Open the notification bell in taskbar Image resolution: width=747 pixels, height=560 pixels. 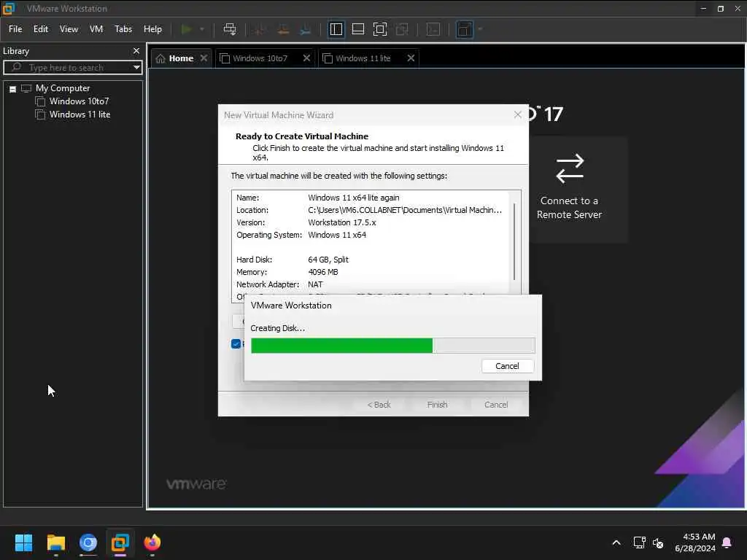pyautogui.click(x=727, y=542)
